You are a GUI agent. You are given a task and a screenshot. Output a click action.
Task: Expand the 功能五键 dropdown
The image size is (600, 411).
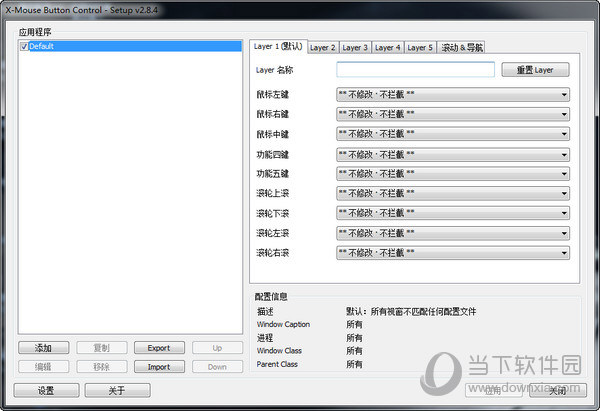(x=453, y=174)
